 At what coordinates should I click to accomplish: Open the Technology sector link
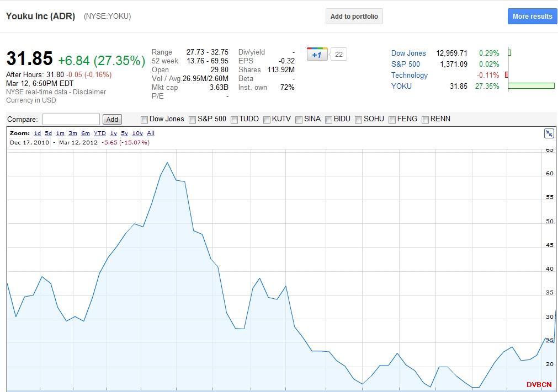pos(409,76)
